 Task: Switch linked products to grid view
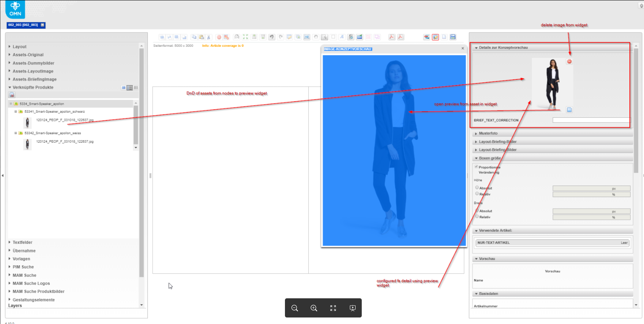point(136,88)
